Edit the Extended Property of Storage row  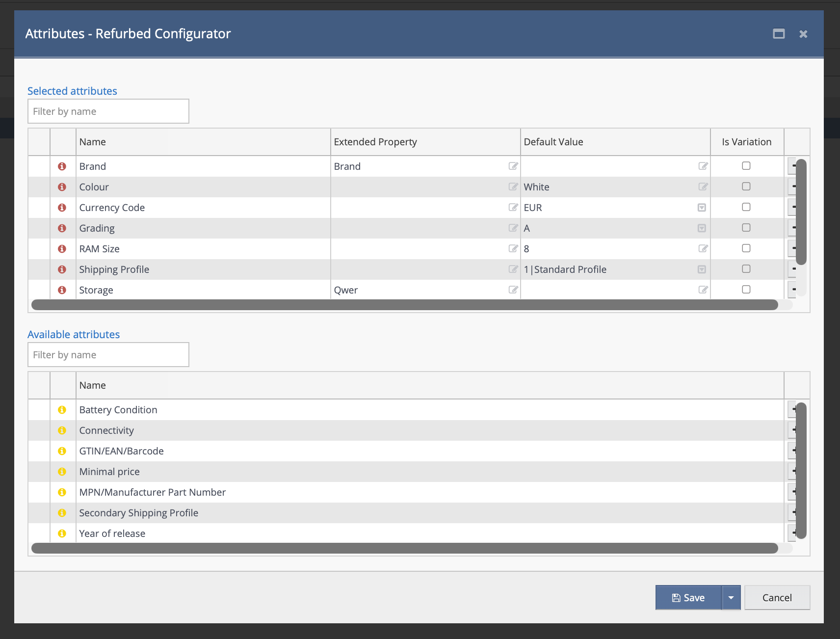[x=513, y=290]
